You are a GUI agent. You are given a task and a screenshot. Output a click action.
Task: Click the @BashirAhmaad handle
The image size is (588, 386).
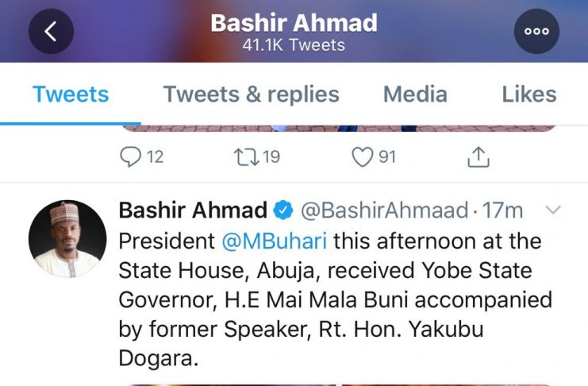tap(383, 210)
